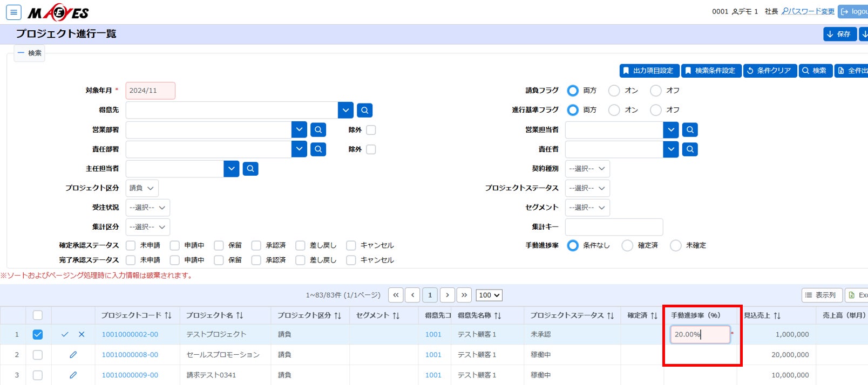Sort by セグメント column arrows
This screenshot has height=385, width=868.
coord(396,315)
